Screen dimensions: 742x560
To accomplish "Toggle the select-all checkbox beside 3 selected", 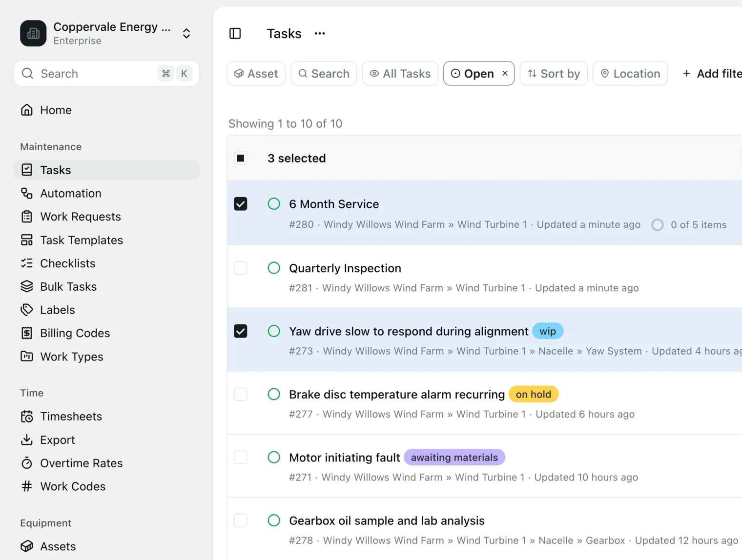I will pyautogui.click(x=241, y=158).
